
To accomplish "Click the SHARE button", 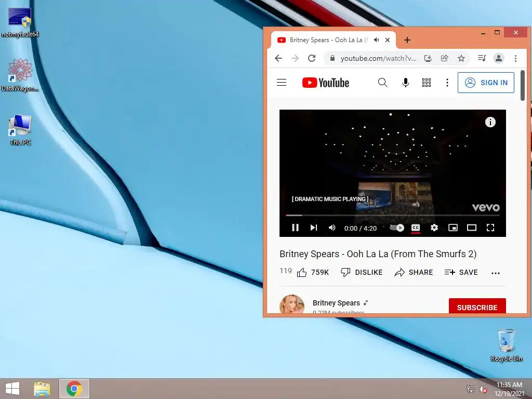I will (414, 272).
